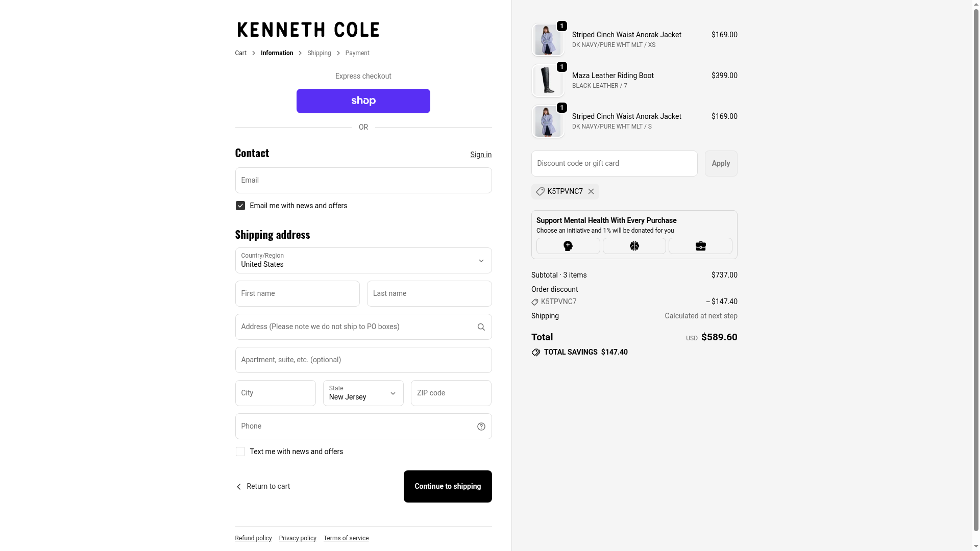Pay with the Shop express checkout button
The height and width of the screenshot is (551, 980).
[x=363, y=101]
